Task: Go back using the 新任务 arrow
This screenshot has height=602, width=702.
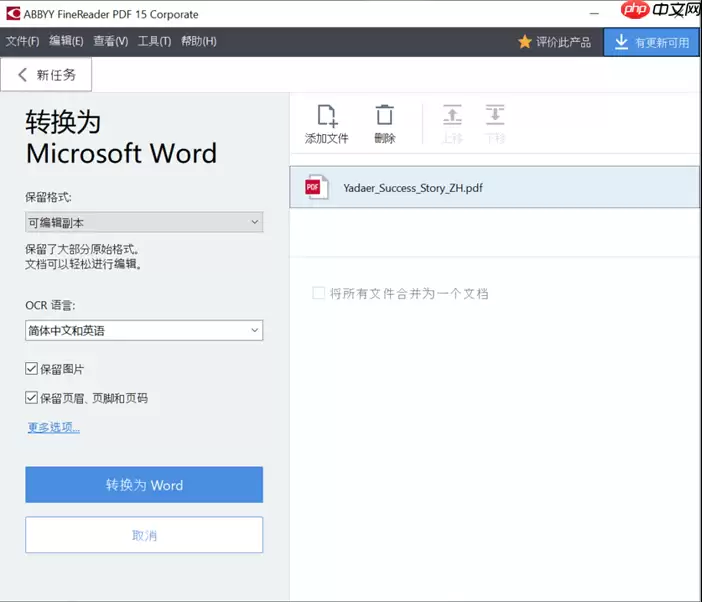Action: coord(22,74)
